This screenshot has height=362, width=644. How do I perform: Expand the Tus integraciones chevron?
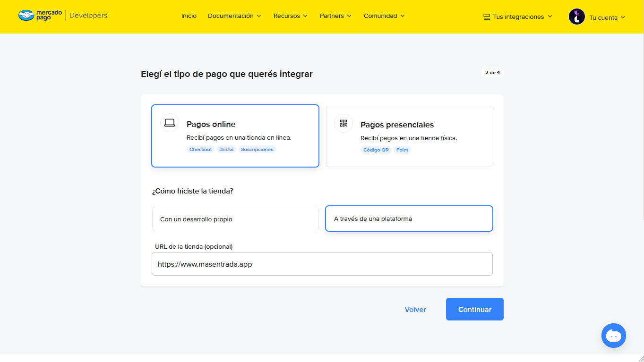tap(550, 17)
